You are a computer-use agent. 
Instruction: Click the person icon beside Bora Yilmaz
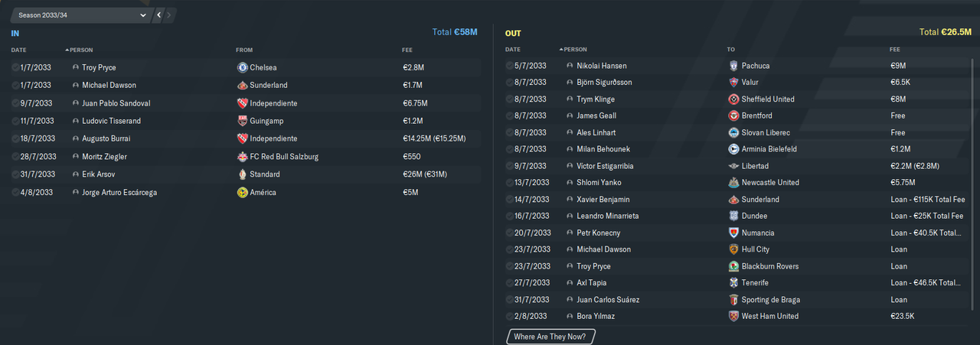570,316
